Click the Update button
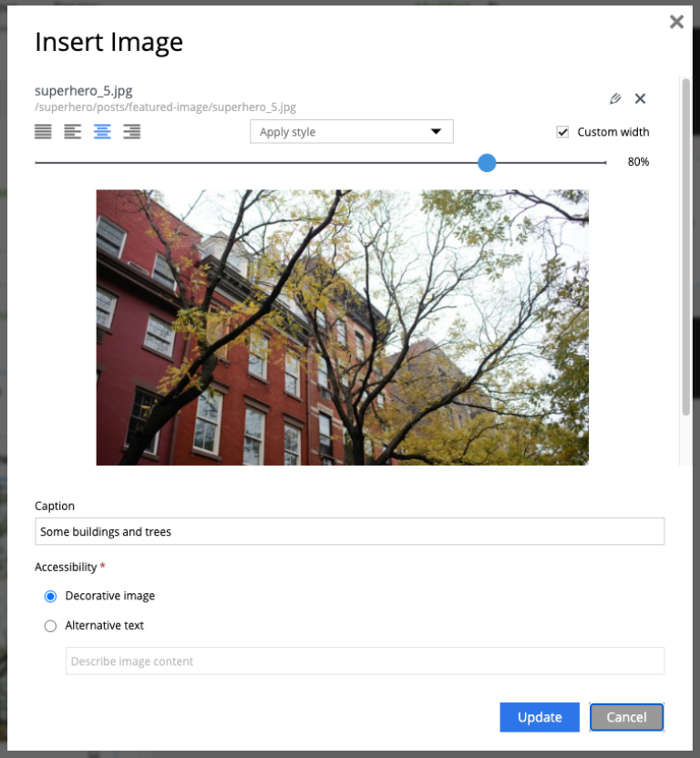 click(540, 717)
